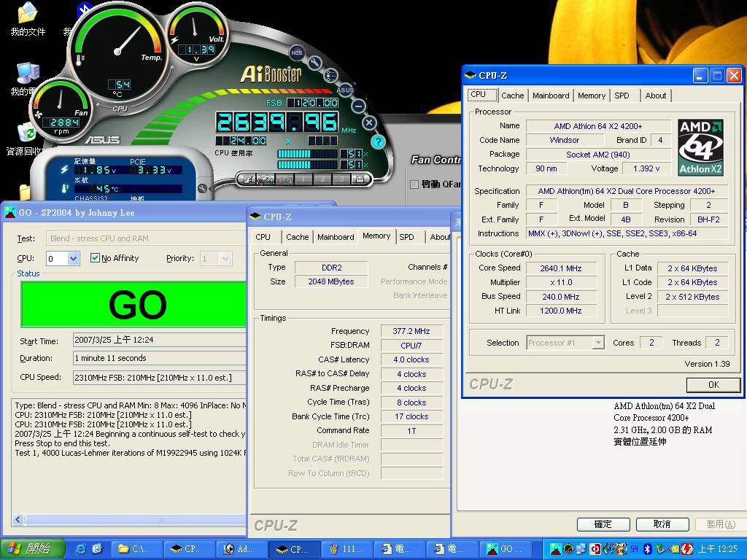Screen dimensions: 747x560
Task: Click the FSB value display 120.00
Action: coord(312,103)
